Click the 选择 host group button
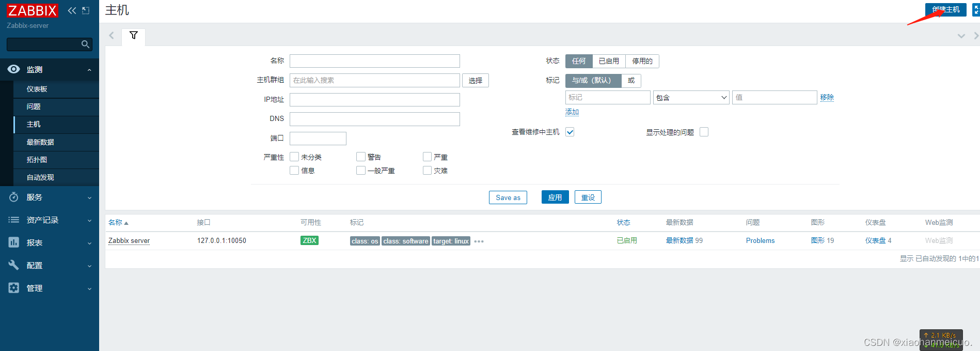The width and height of the screenshot is (980, 351). point(476,80)
